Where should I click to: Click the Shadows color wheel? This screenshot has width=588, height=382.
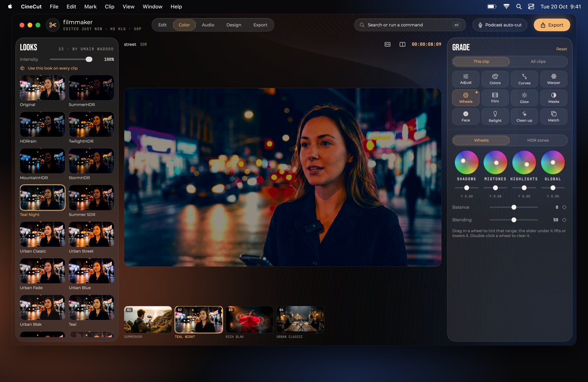[x=466, y=162]
